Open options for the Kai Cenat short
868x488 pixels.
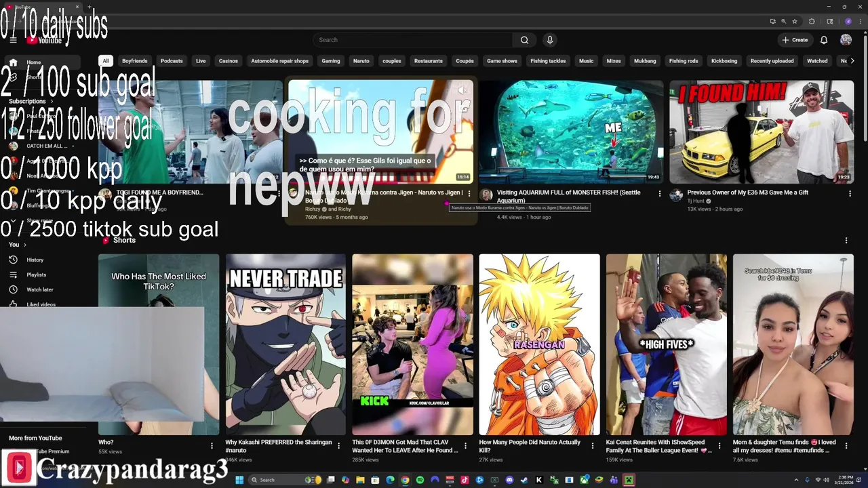[x=719, y=446]
